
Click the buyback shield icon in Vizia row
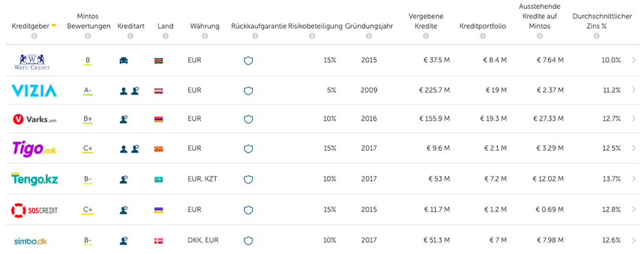(x=248, y=90)
